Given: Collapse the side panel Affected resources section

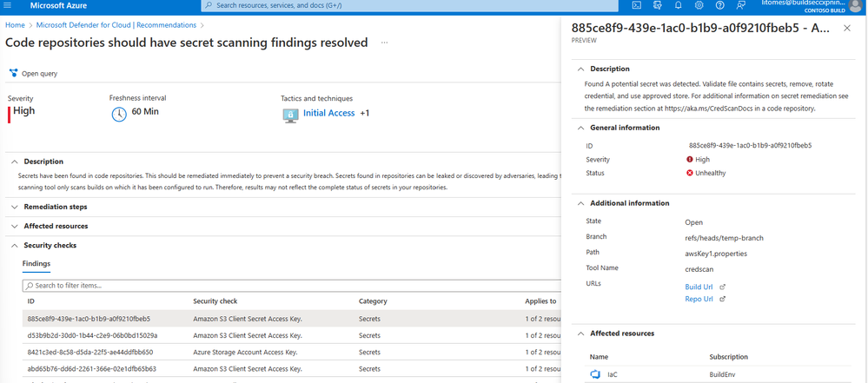Looking at the screenshot, I should (x=580, y=333).
